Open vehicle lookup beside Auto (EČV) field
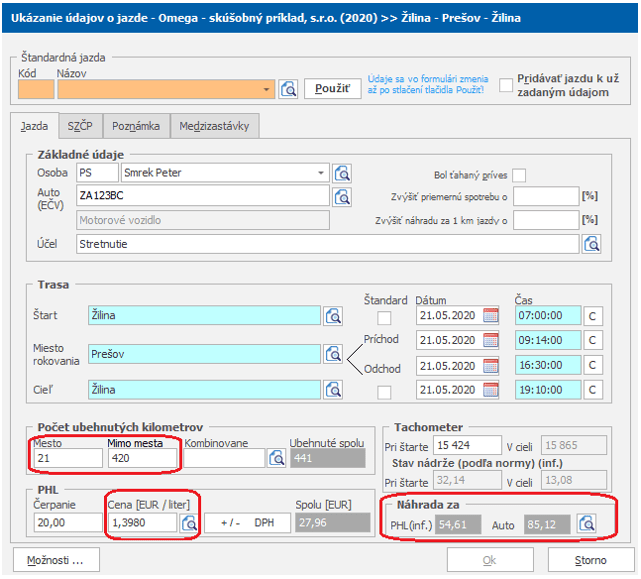This screenshot has height=579, width=641. tap(343, 196)
